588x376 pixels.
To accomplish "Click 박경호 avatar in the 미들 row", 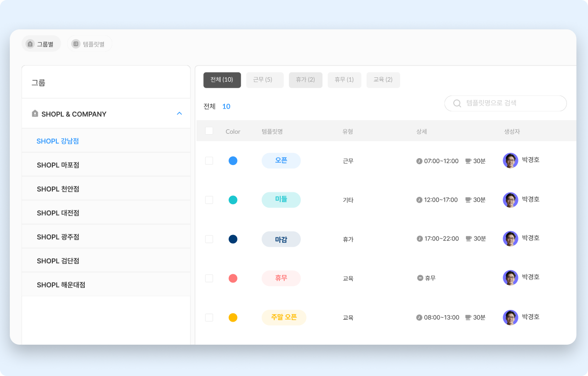I will coord(511,200).
